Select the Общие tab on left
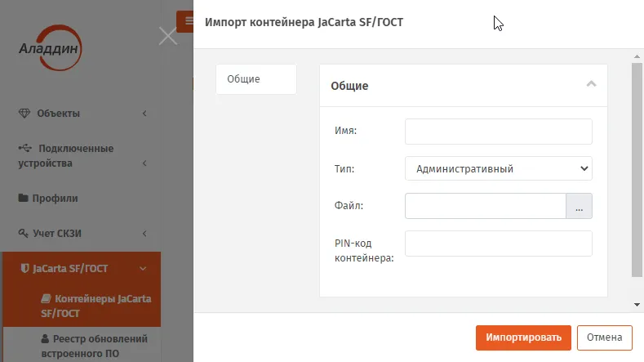644x362 pixels. tap(255, 79)
